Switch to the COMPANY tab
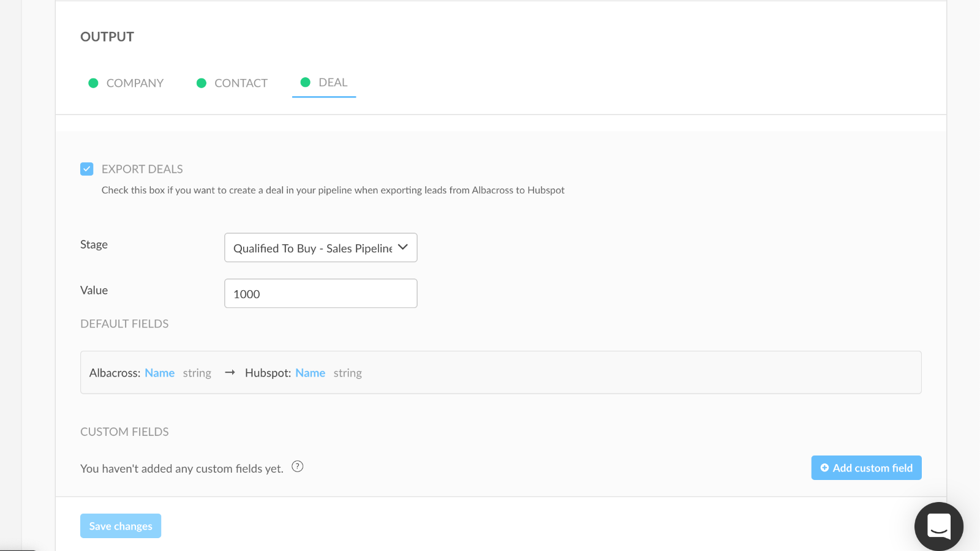This screenshot has height=551, width=980. pos(135,83)
